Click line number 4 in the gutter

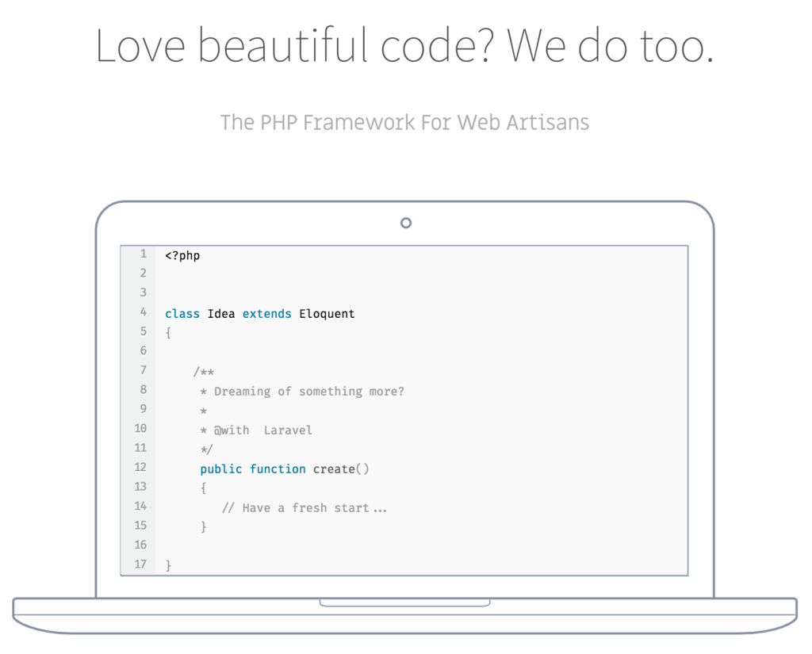point(144,312)
